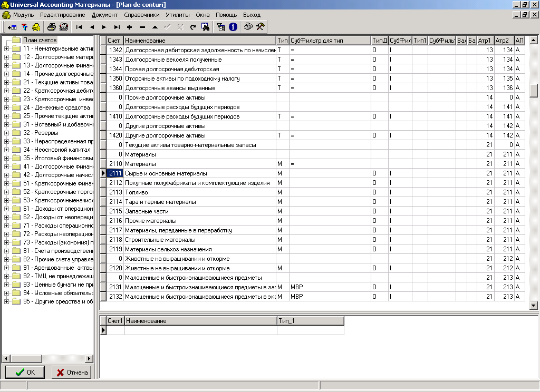Go to the previous record
The image size is (540, 392).
pyautogui.click(x=92, y=27)
